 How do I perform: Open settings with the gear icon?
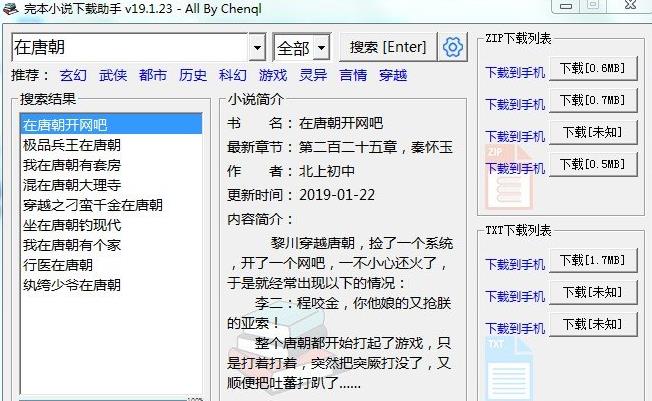452,47
